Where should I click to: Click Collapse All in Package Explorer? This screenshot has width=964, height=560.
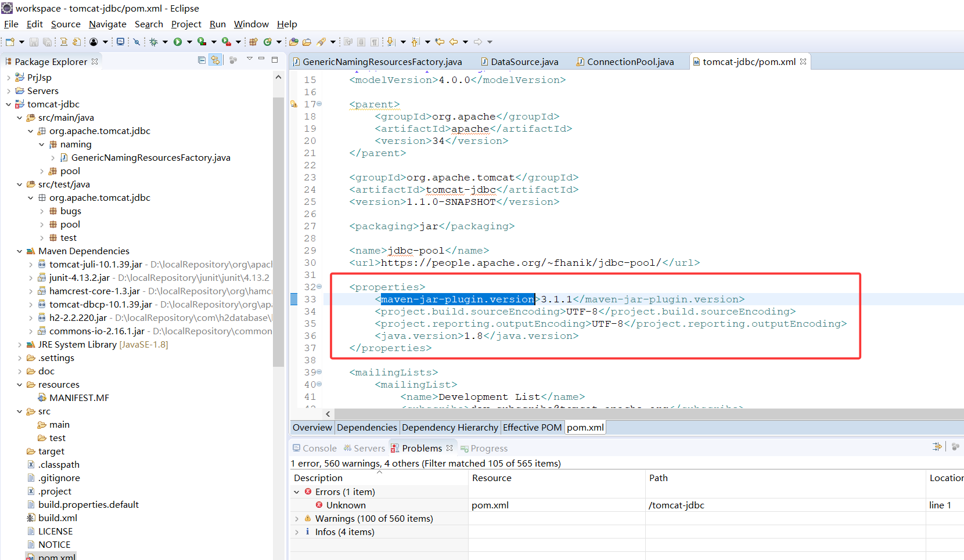(x=202, y=60)
